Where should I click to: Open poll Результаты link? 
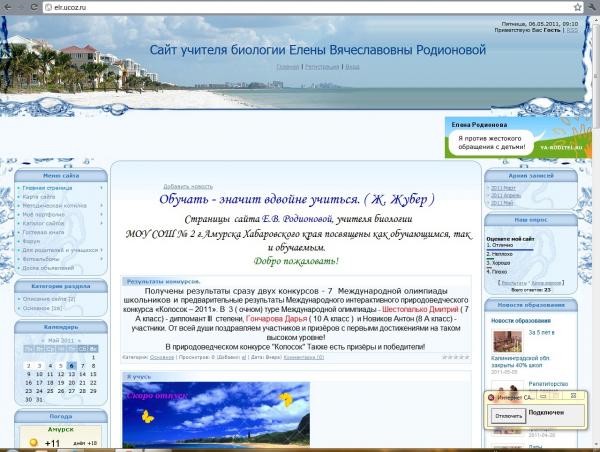tap(514, 283)
